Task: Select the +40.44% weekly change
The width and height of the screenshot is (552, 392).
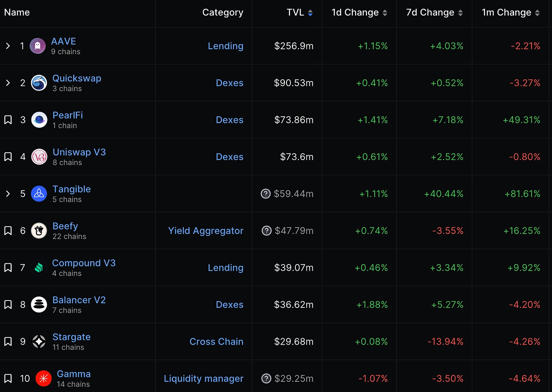Action: pyautogui.click(x=444, y=194)
